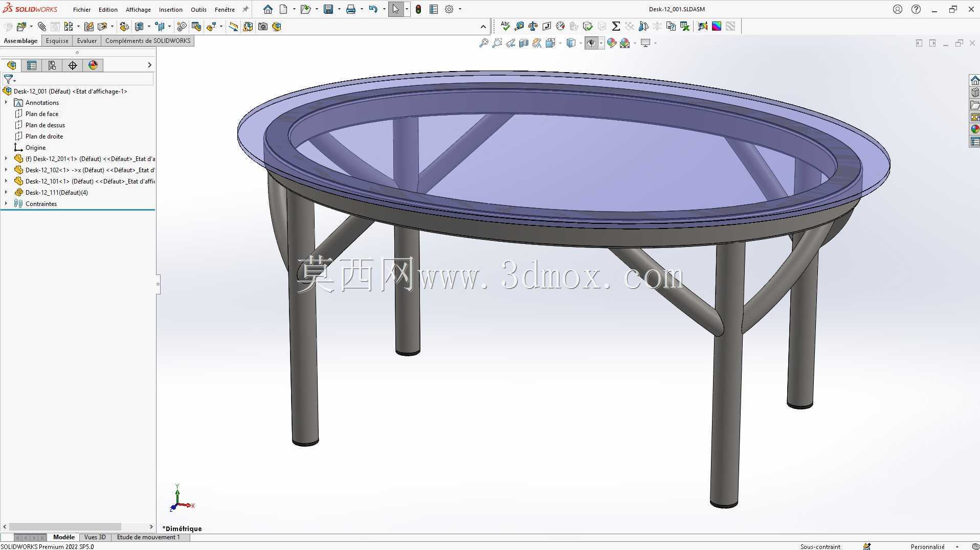The width and height of the screenshot is (980, 550).
Task: Click the Apply Scene icon
Action: [x=625, y=43]
